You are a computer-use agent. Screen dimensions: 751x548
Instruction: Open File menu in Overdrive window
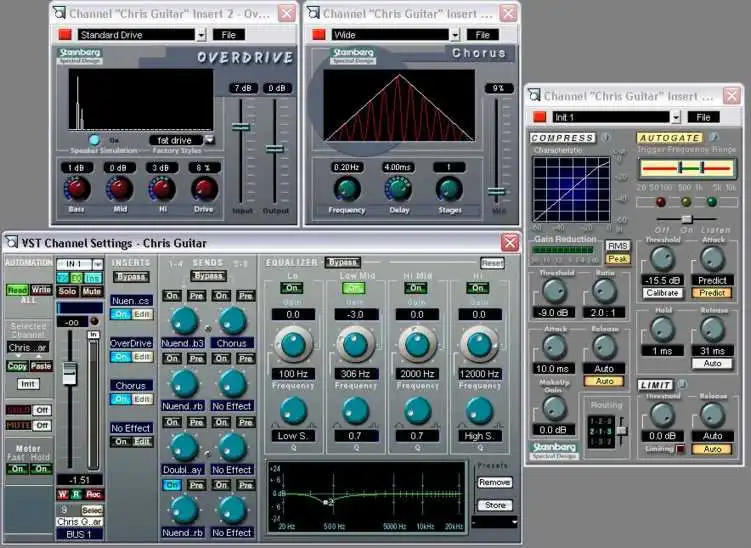[x=229, y=35]
